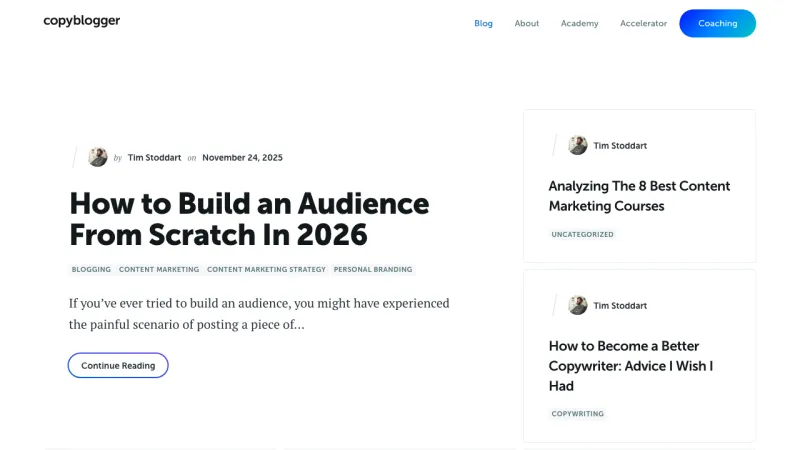Click Tim Stoddart name on Content Marketing Courses card
The width and height of the screenshot is (800, 450).
point(620,146)
